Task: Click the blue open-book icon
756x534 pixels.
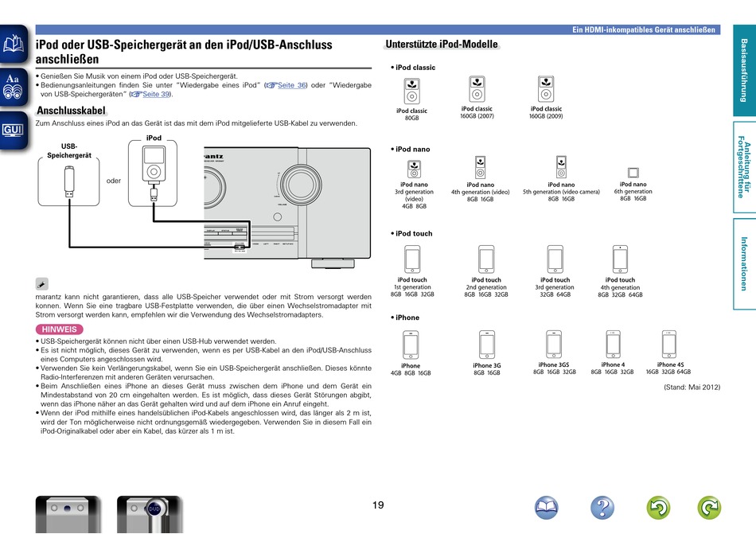Action: click(546, 508)
